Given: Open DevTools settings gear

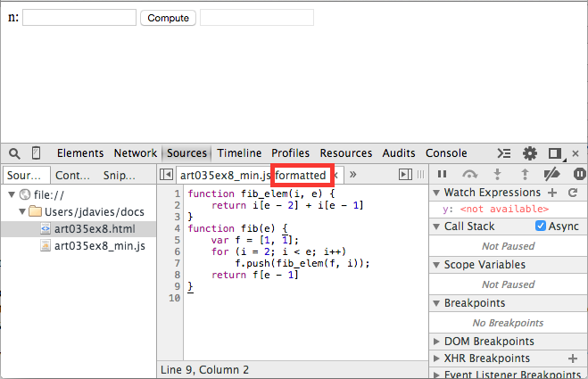Looking at the screenshot, I should click(529, 153).
